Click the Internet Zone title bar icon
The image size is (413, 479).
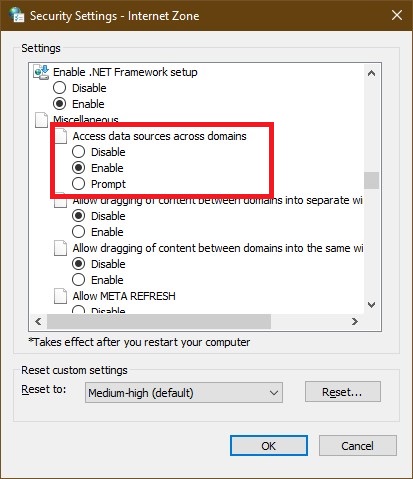click(x=17, y=15)
